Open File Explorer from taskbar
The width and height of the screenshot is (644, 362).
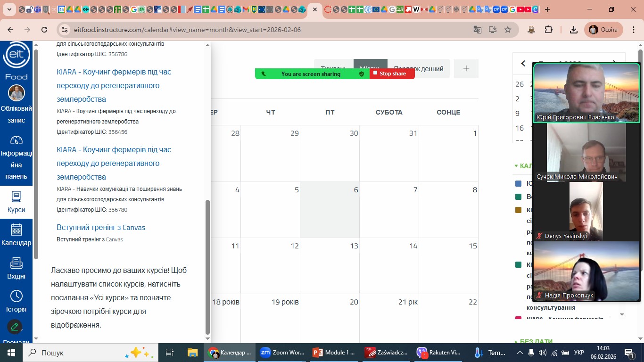click(x=192, y=353)
